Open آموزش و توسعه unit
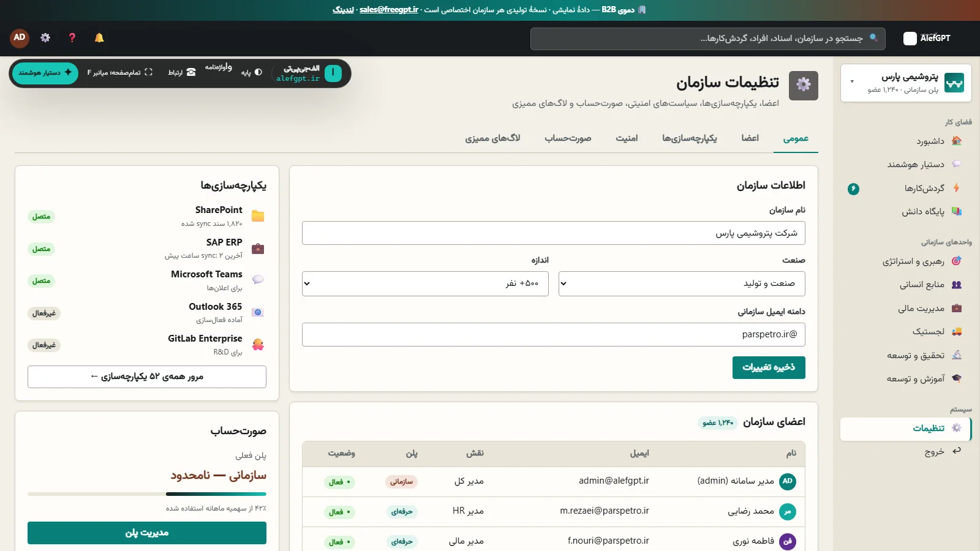Image resolution: width=980 pixels, height=551 pixels. tap(906, 379)
